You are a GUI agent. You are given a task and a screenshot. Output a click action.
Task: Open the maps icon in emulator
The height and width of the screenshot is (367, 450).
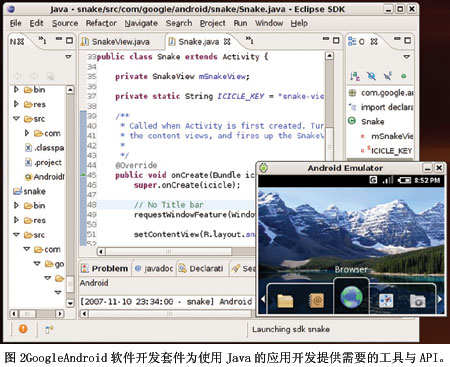(x=386, y=301)
